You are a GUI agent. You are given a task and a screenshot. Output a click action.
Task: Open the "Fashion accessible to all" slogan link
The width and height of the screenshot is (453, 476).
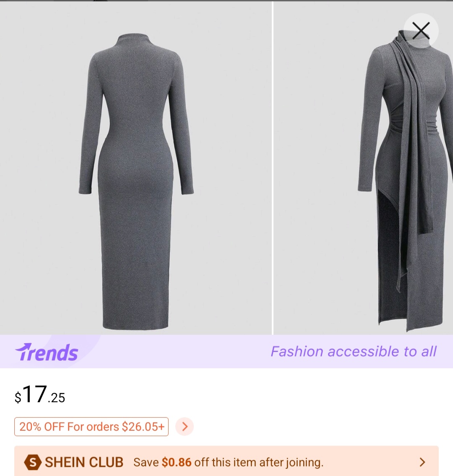click(353, 352)
